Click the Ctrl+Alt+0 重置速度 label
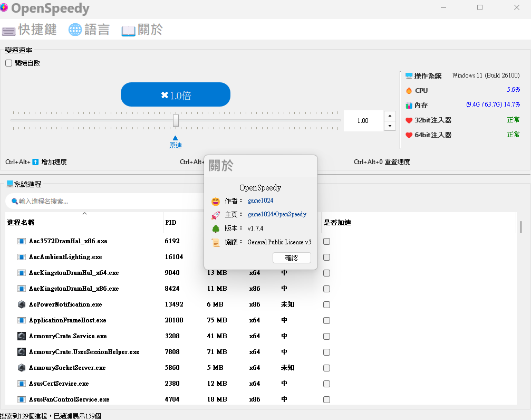The width and height of the screenshot is (531, 420). tap(382, 162)
